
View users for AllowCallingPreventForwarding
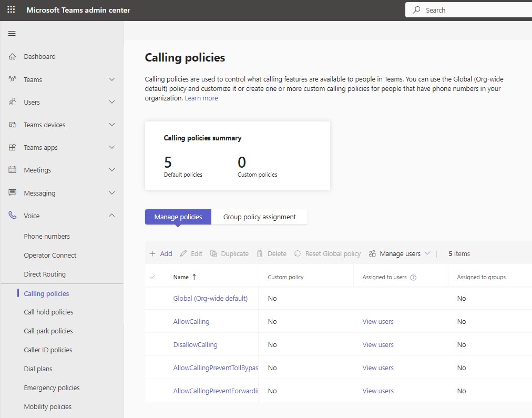(x=378, y=391)
